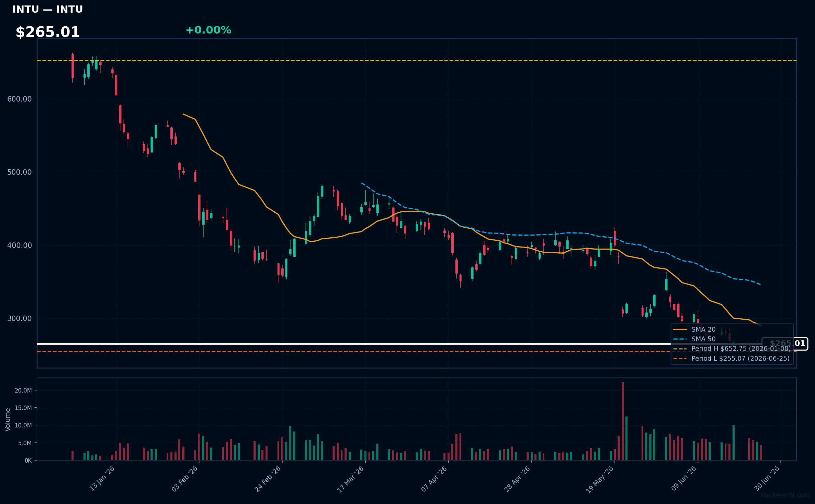Click the 500.00 price axis label
Screen dimensions: 815x504
[20, 172]
